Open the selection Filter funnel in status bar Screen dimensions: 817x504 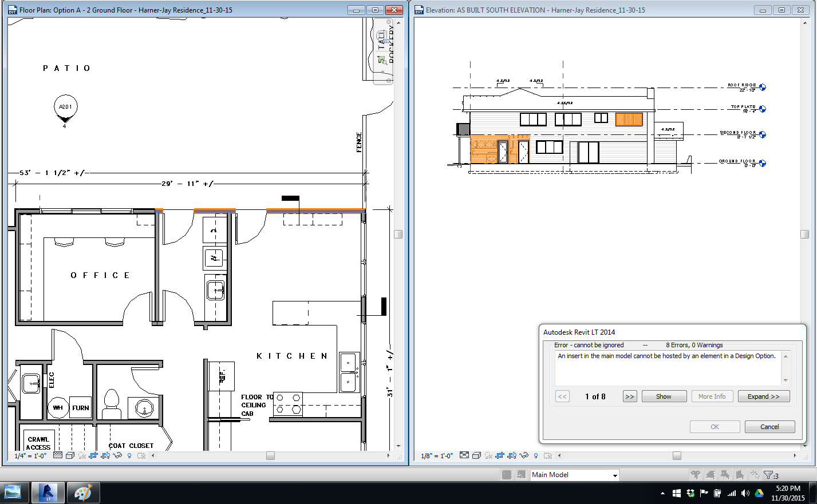768,475
